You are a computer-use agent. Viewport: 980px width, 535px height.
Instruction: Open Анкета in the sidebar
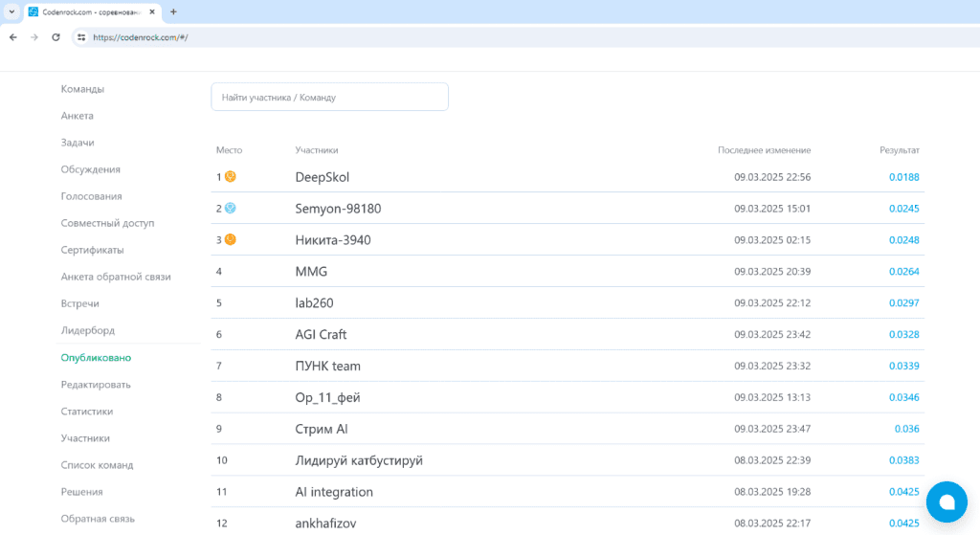[77, 116]
